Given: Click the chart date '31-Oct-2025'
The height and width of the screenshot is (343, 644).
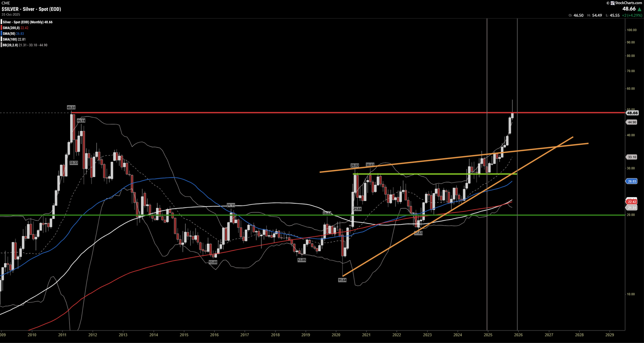Looking at the screenshot, I should (11, 14).
